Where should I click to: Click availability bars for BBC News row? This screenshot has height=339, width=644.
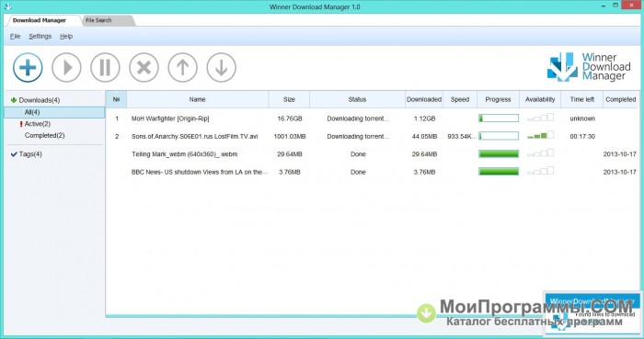tap(540, 171)
